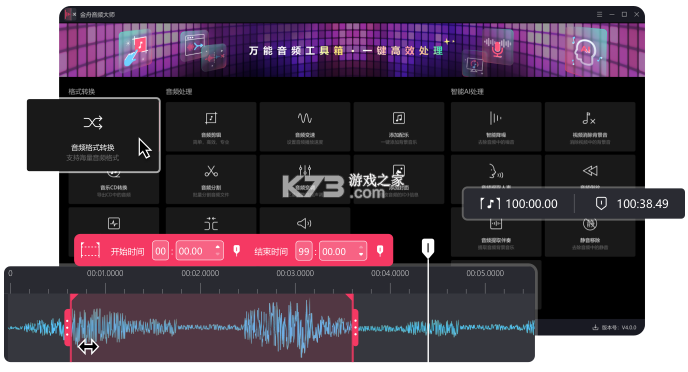The width and height of the screenshot is (688, 372).
Task: Open the vocal extraction face icon tool
Action: 496,172
